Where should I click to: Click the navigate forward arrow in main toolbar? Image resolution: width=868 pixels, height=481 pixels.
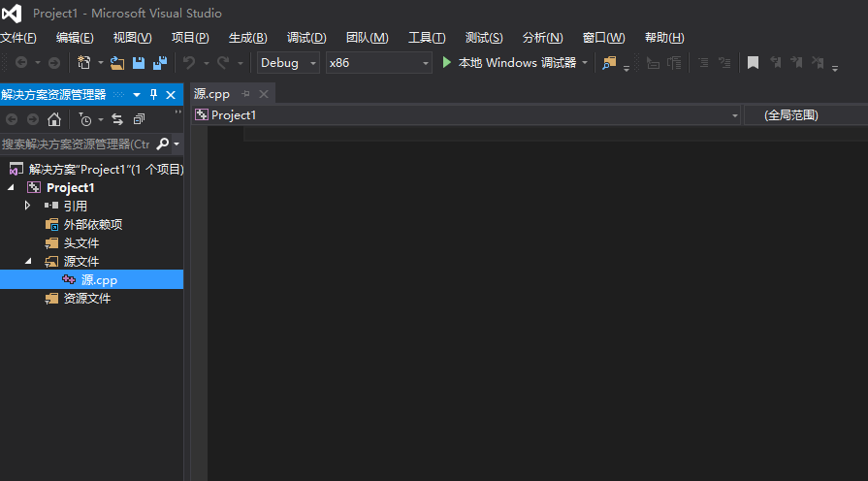pyautogui.click(x=53, y=62)
